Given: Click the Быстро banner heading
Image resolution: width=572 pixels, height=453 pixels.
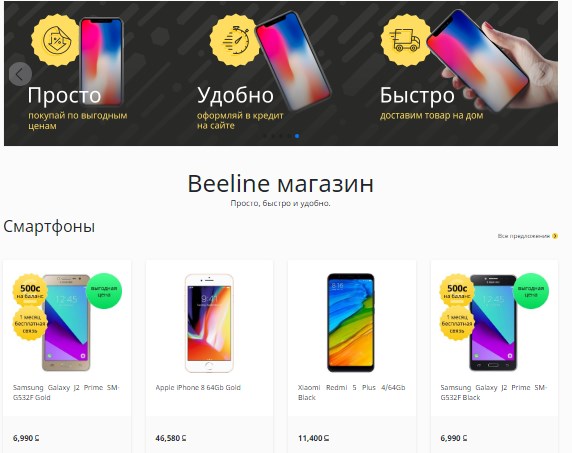Looking at the screenshot, I should (417, 96).
